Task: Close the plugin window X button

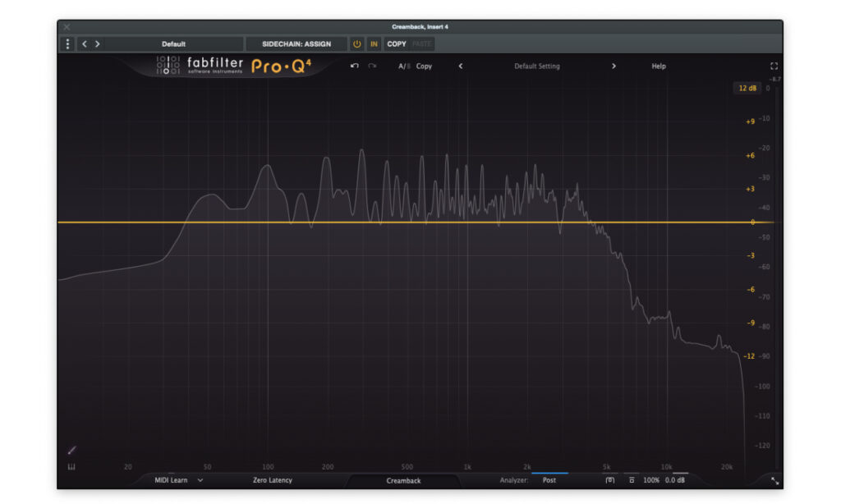Action: coord(67,27)
